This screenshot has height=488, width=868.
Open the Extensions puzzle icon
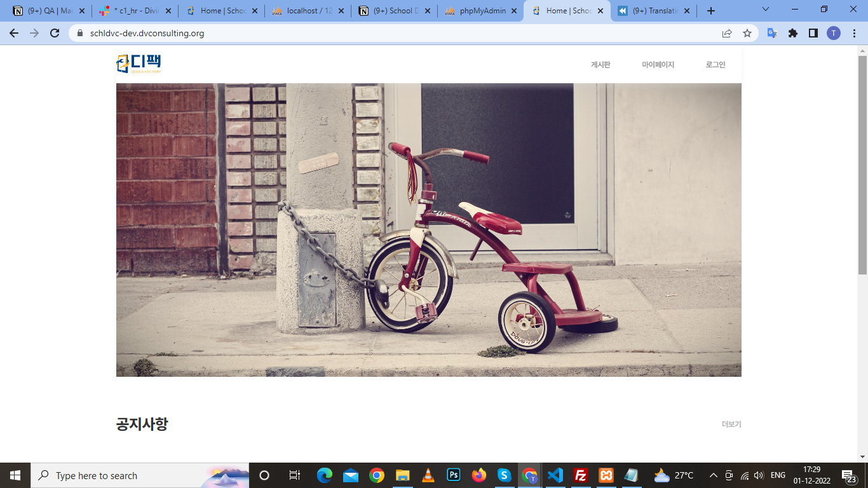(x=793, y=33)
